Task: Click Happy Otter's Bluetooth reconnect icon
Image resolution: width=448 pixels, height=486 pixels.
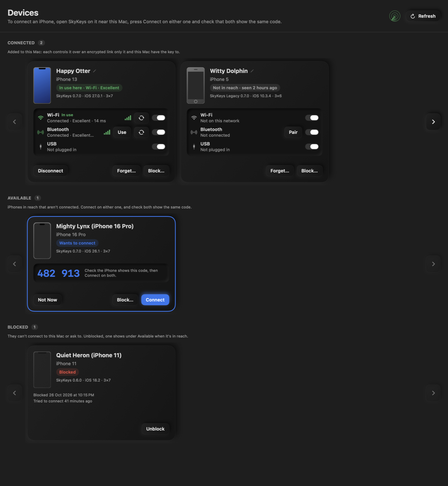Action: click(x=141, y=132)
